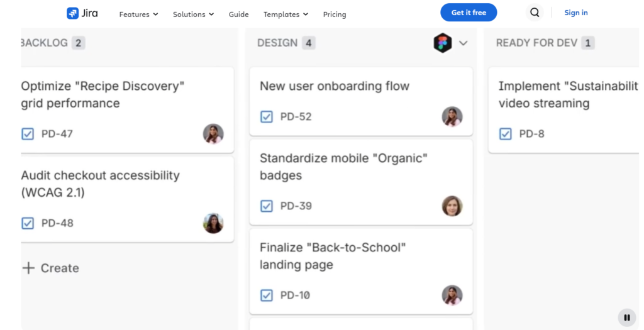Click issue key PD-8

[x=531, y=134]
